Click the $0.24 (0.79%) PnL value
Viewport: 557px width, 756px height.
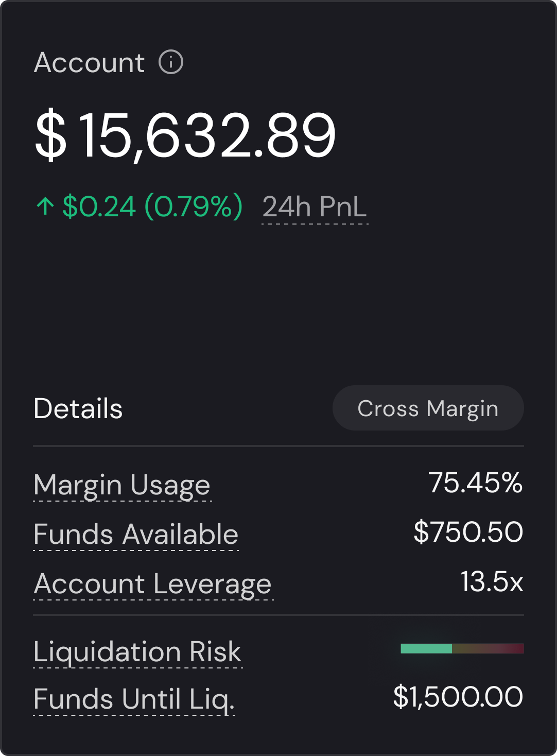tap(152, 207)
